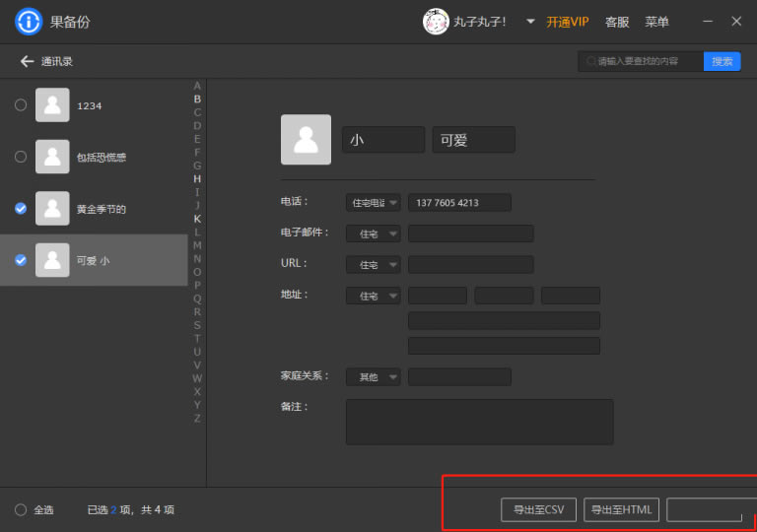Click the 丸子丸子 user avatar
This screenshot has width=757, height=532.
tap(436, 22)
